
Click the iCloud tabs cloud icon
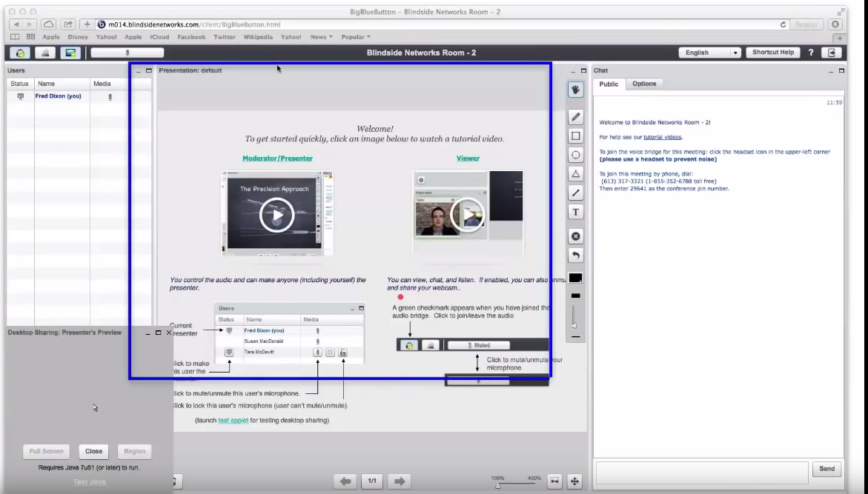click(49, 24)
